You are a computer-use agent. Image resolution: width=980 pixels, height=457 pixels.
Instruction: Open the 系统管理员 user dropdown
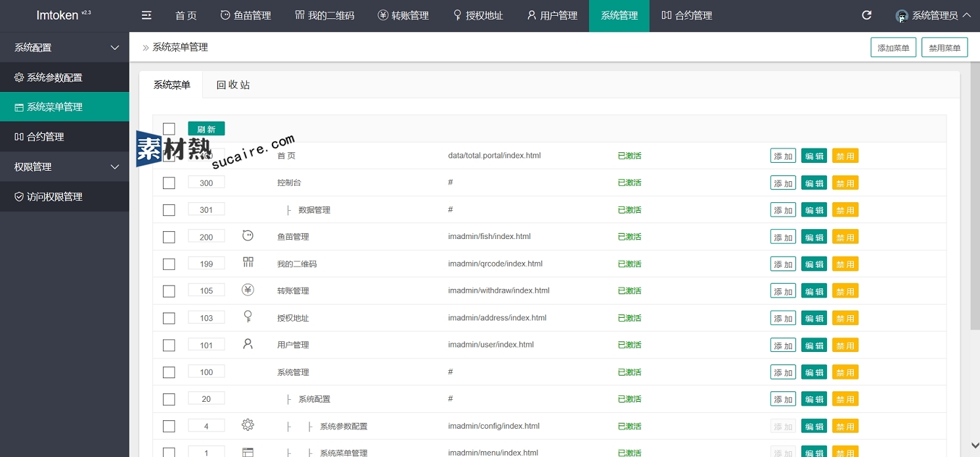pos(933,16)
